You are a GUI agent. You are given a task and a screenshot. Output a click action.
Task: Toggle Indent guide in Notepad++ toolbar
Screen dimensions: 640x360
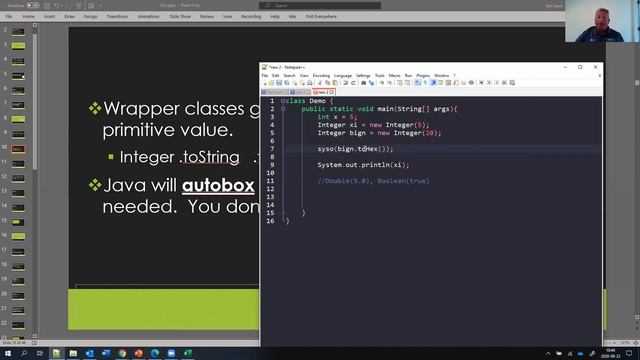point(433,83)
